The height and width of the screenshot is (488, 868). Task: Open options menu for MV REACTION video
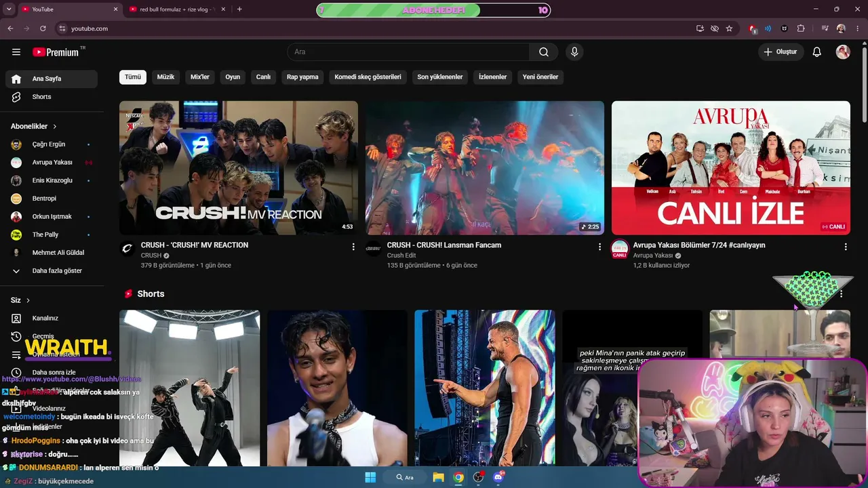tap(353, 247)
